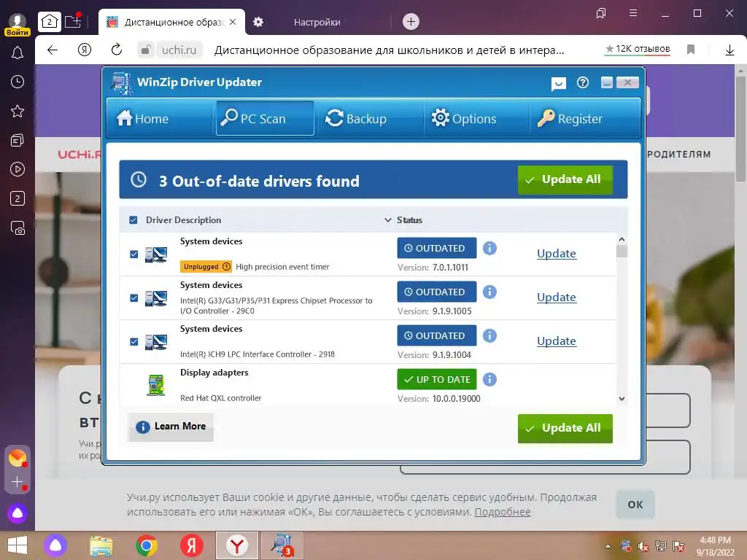Accept cookies with the OK button
This screenshot has width=747, height=560.
pos(635,505)
